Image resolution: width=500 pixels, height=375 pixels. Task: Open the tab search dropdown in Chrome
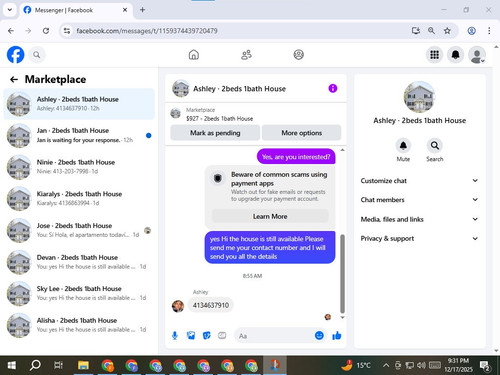10,10
